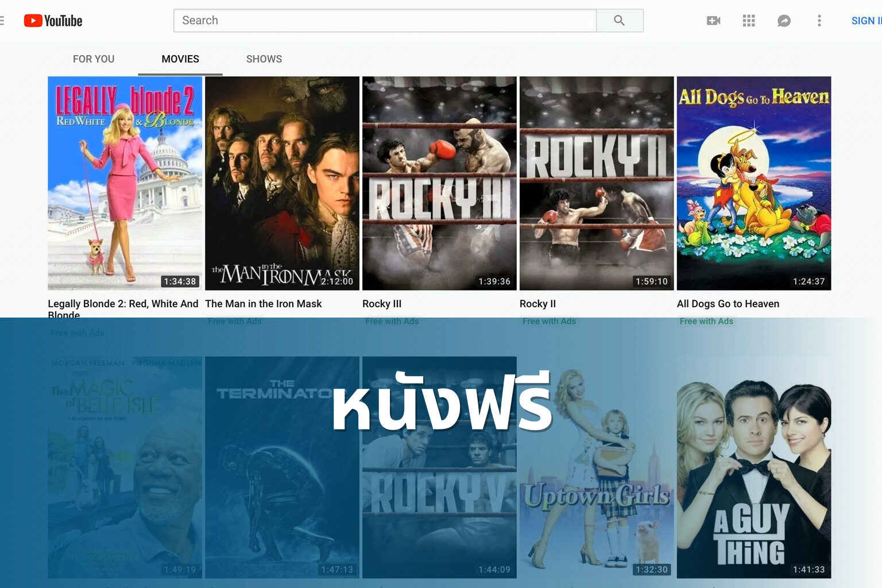Switch to the FOR YOU tab
The height and width of the screenshot is (588, 882).
tap(94, 59)
